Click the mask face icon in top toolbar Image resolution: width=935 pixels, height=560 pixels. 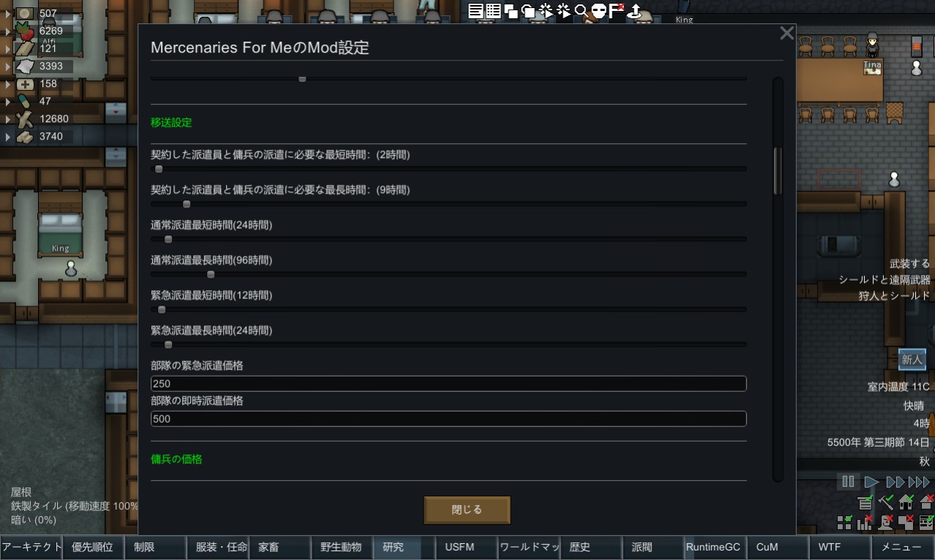point(598,10)
